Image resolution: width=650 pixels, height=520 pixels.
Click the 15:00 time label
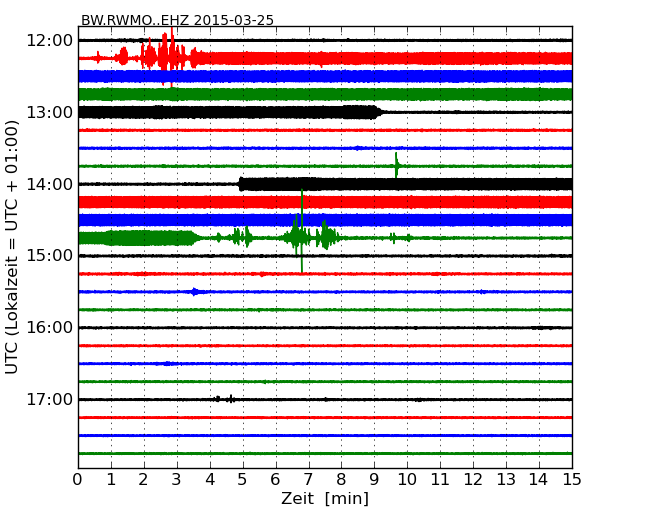pos(49,255)
